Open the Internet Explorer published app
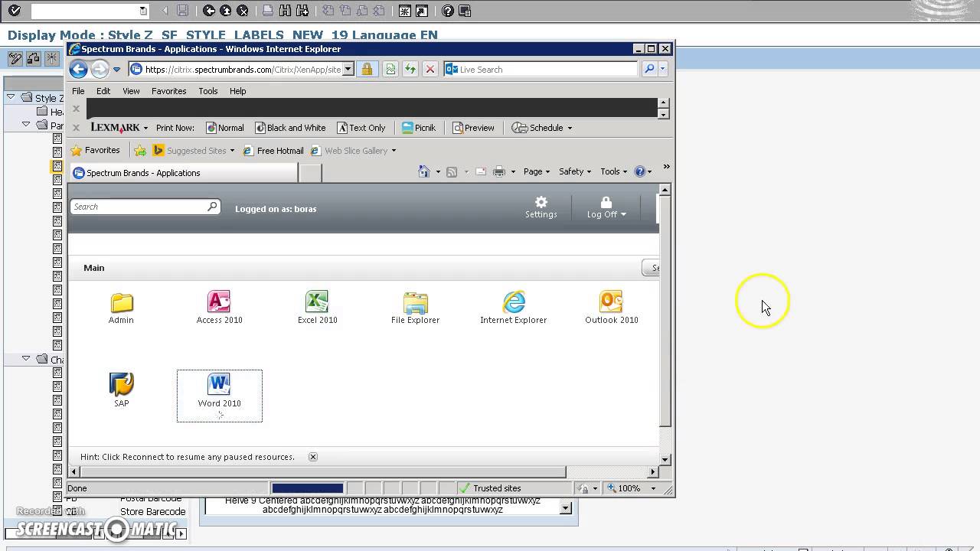This screenshot has width=980, height=551. (513, 308)
